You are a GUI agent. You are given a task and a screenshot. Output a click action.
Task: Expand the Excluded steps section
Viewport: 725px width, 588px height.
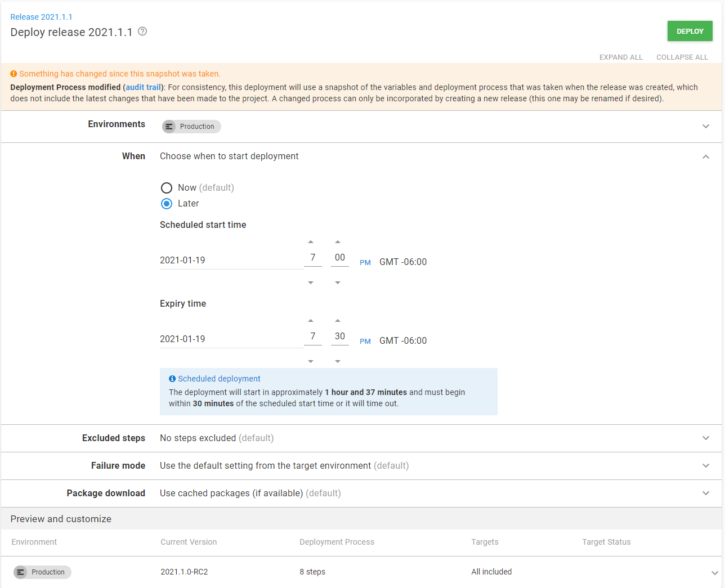coord(705,438)
